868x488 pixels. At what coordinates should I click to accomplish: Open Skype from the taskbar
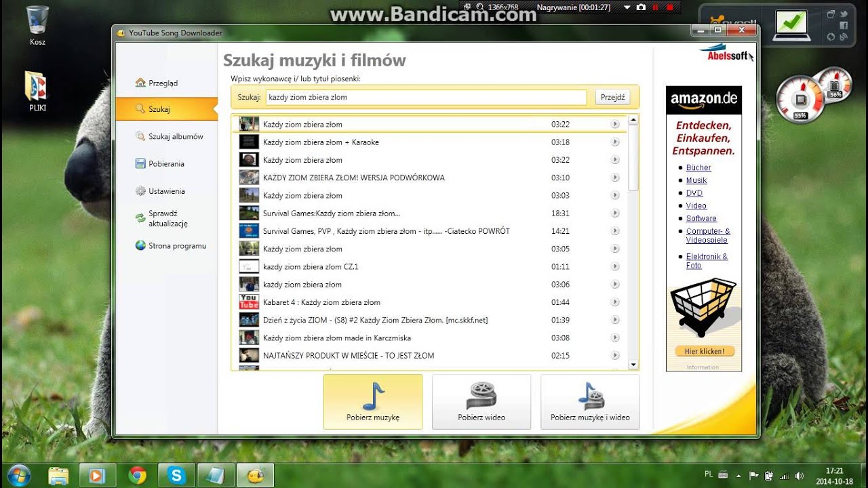tap(176, 475)
